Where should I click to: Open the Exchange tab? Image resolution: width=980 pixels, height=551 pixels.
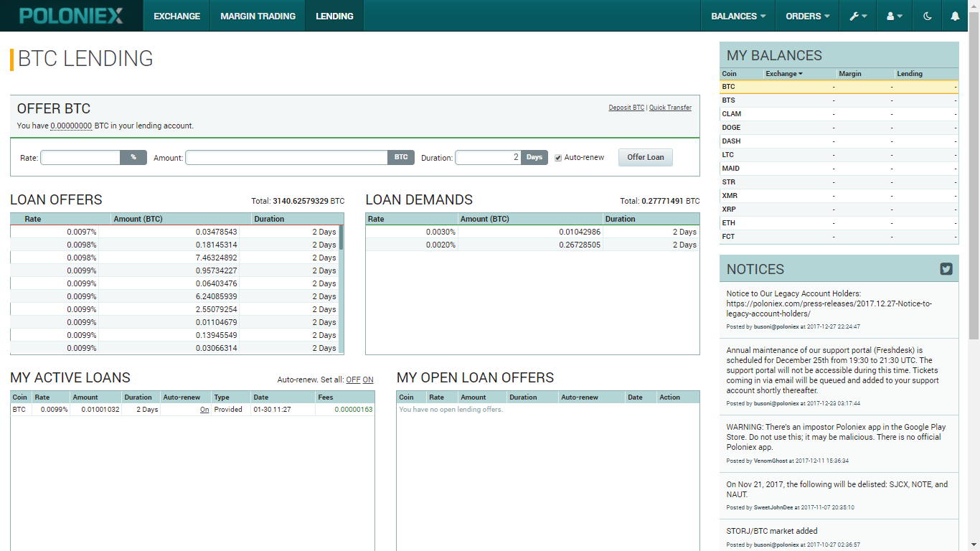176,16
